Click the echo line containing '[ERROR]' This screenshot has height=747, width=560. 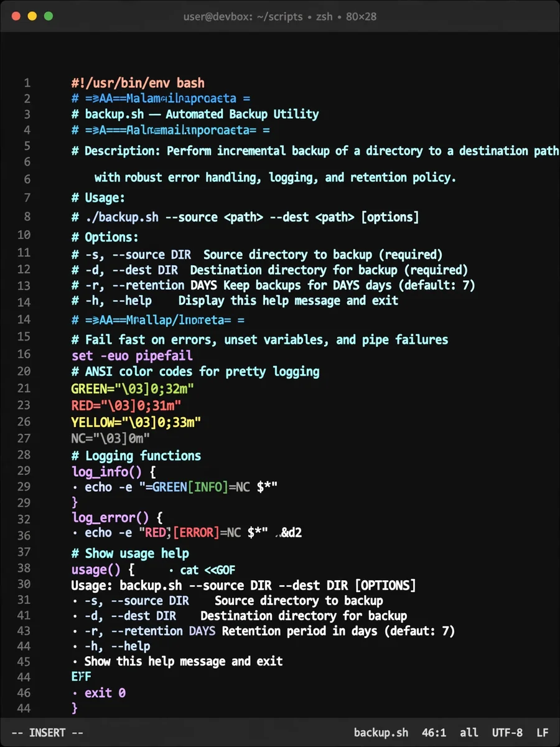coord(187,533)
